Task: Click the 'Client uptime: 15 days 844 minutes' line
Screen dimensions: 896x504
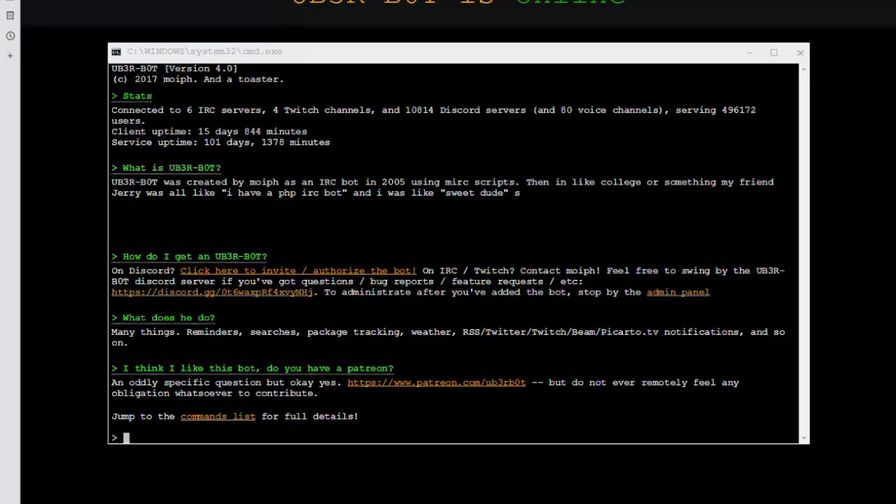Action: (209, 131)
